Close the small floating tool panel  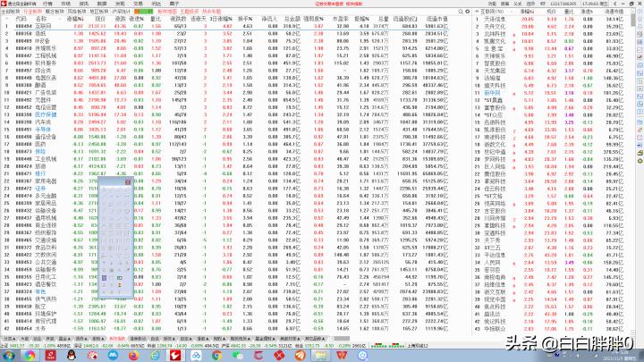128,181
